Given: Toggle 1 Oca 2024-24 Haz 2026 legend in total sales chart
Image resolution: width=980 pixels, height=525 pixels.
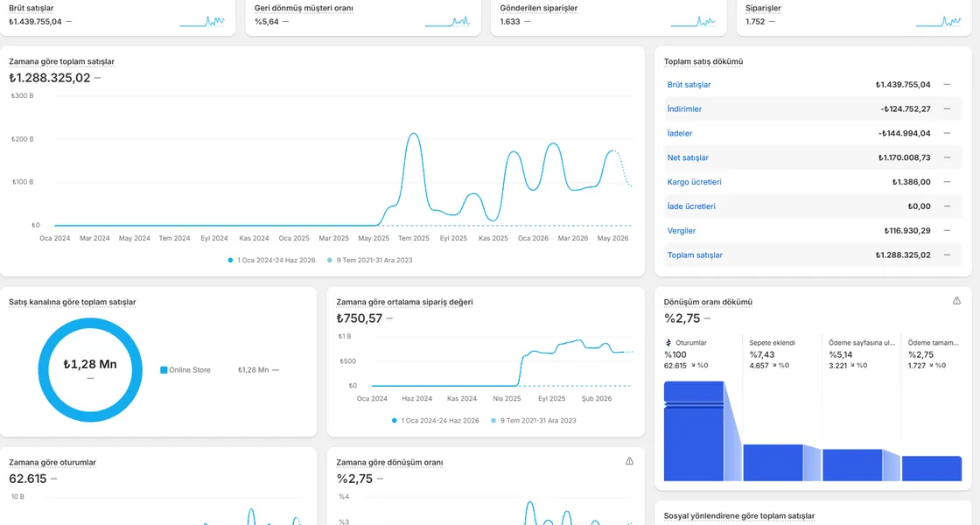Looking at the screenshot, I should coord(272,260).
